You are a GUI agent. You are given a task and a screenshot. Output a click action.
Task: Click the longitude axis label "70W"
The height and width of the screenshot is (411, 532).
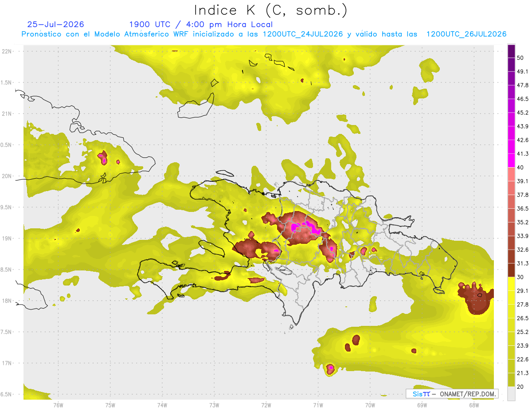[x=370, y=405]
